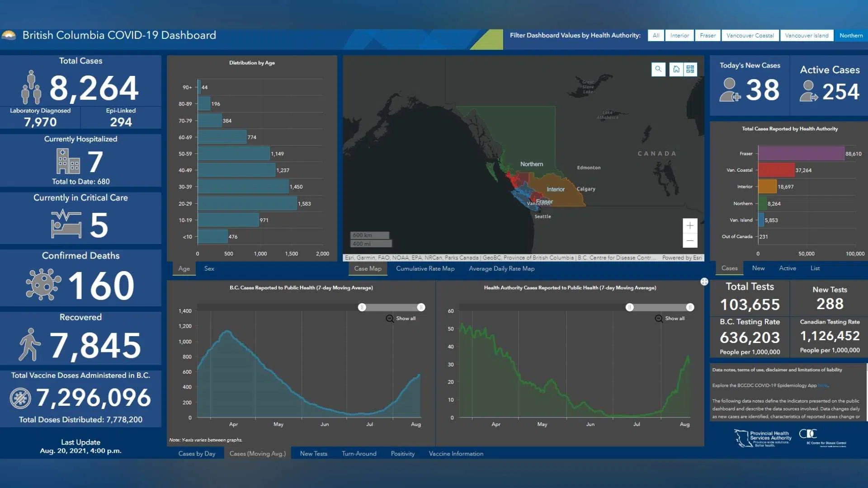Zoom out on the map
Image resolution: width=868 pixels, height=488 pixels.
click(690, 240)
